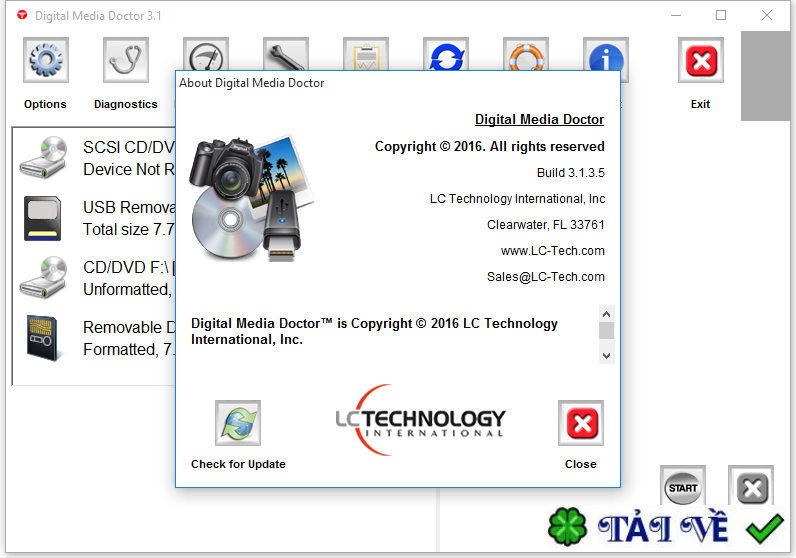
Task: Click the wrench tool toolbar icon
Action: 286,54
